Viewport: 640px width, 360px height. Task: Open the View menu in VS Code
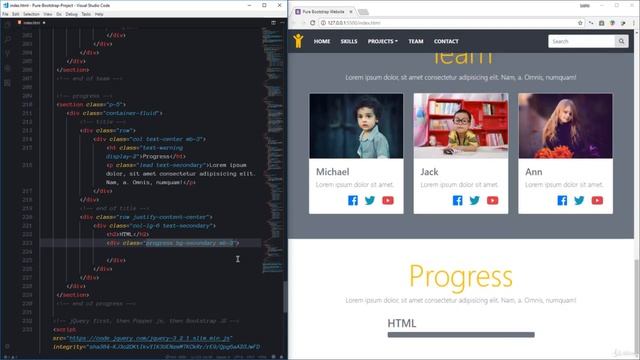point(48,14)
